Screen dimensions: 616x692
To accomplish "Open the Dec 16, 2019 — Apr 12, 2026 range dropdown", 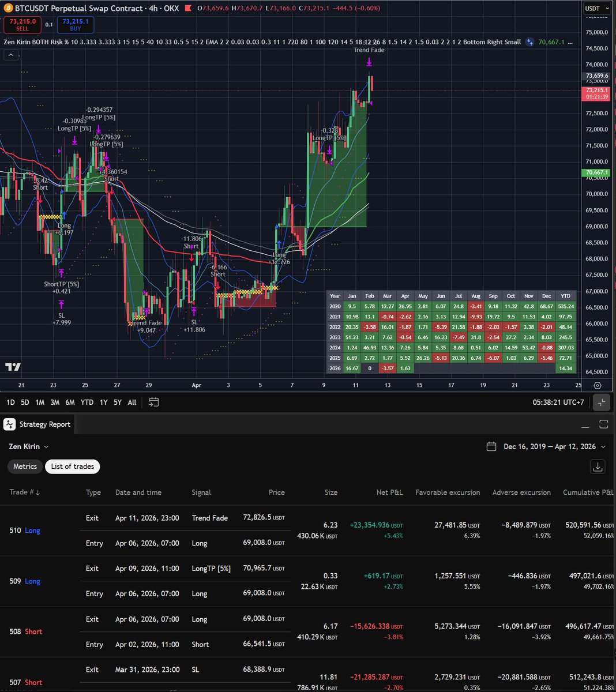I will coord(554,446).
